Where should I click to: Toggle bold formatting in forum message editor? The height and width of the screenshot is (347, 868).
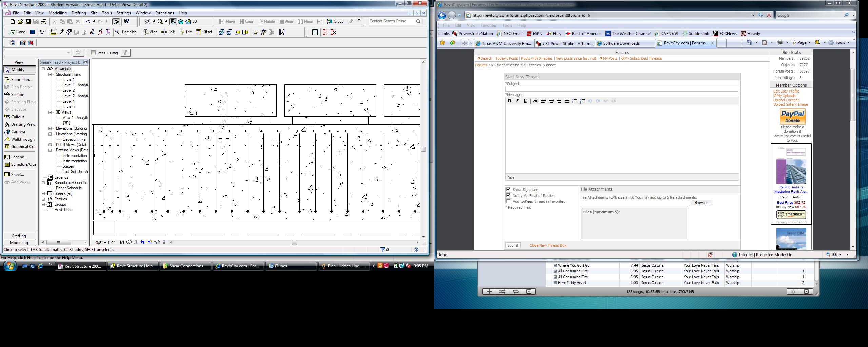point(509,101)
